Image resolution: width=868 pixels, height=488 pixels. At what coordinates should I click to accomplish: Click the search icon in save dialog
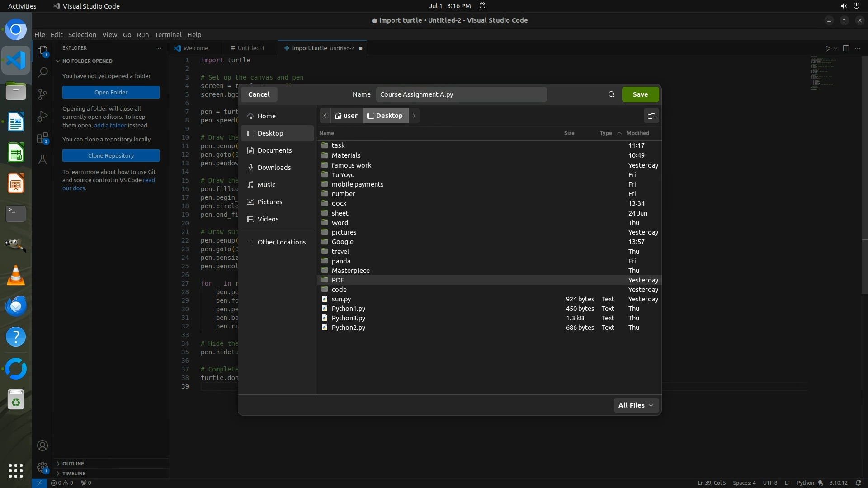click(x=611, y=94)
